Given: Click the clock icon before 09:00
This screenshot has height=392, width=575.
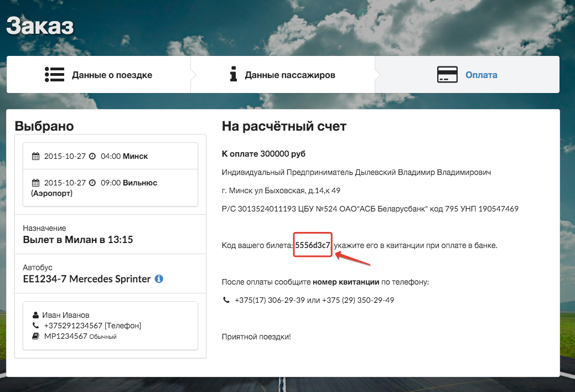Looking at the screenshot, I should (92, 182).
